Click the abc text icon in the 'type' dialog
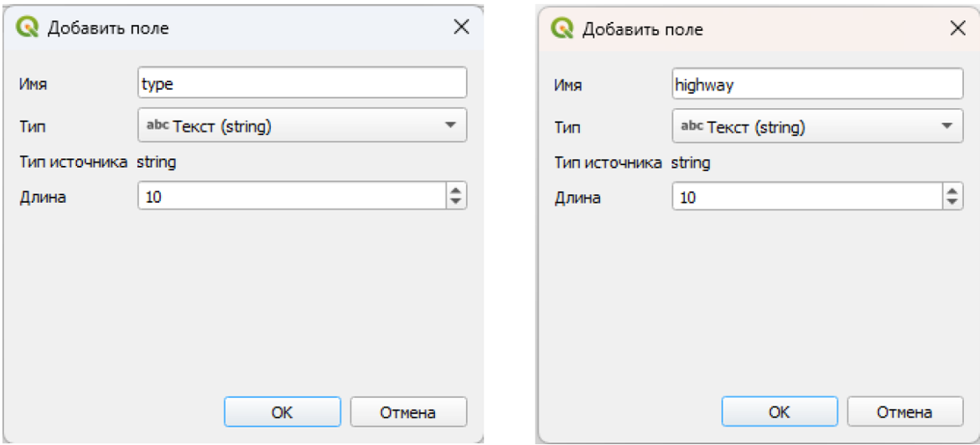980x445 pixels. [x=157, y=126]
